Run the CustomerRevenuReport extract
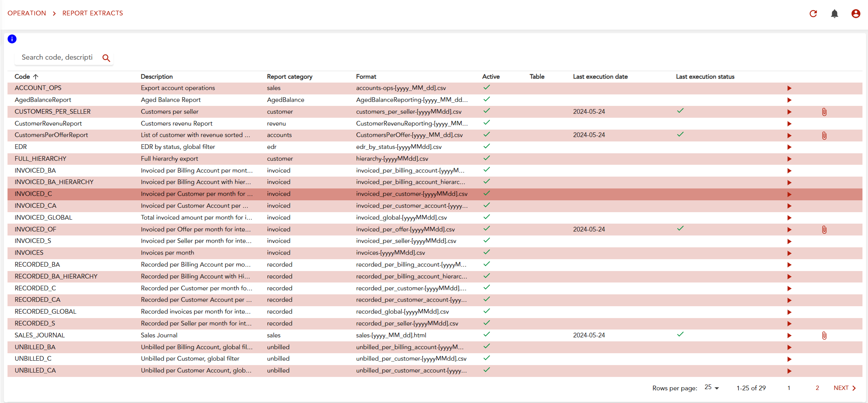This screenshot has height=403, width=868. 789,124
